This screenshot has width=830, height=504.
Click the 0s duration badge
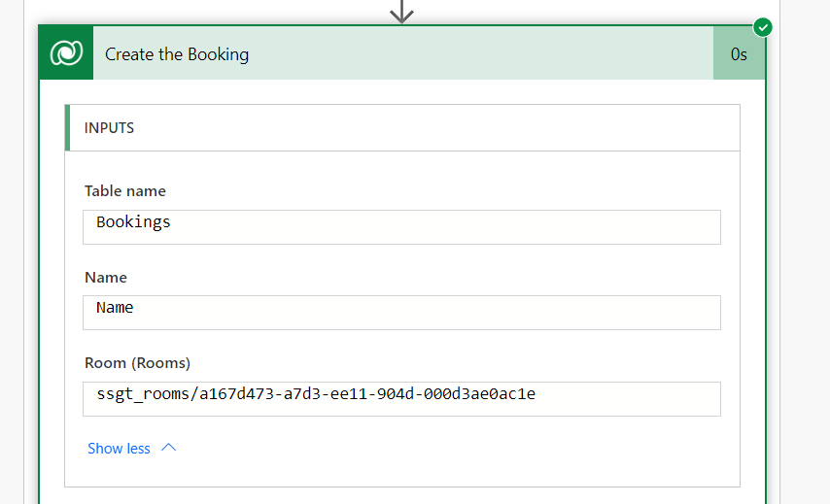739,54
